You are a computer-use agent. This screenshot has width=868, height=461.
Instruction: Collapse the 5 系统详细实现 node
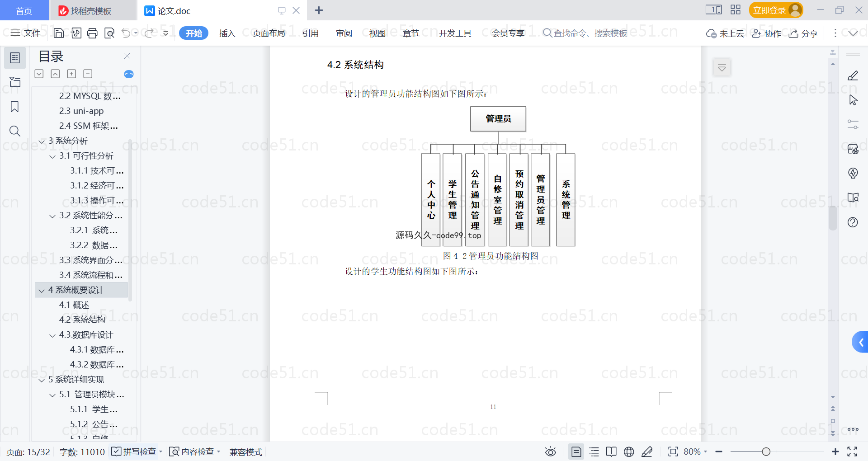point(42,380)
